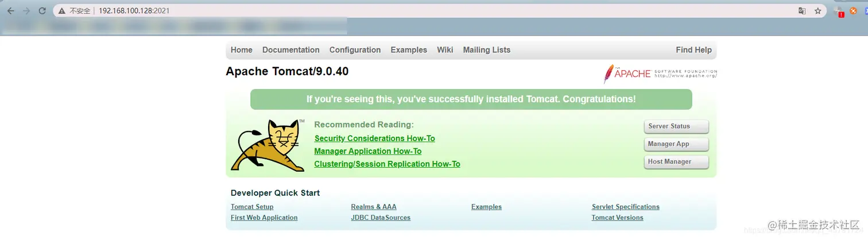The height and width of the screenshot is (239, 868).
Task: Open the First Web Application link
Action: 264,218
